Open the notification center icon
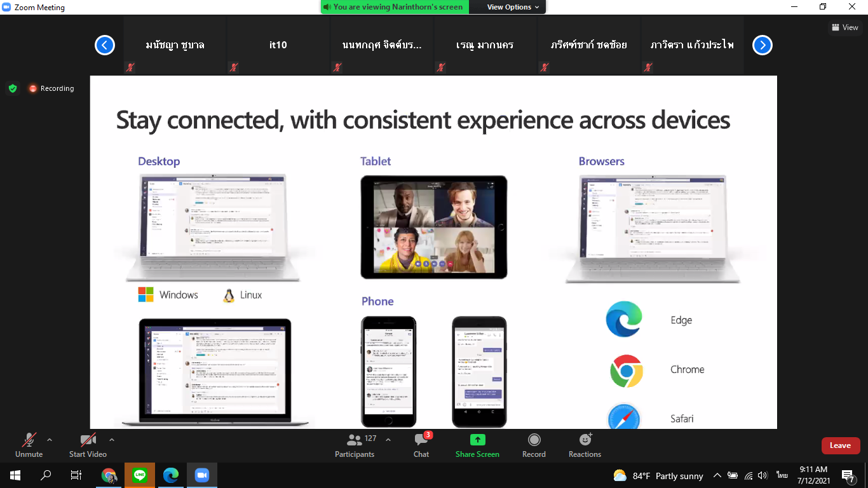The width and height of the screenshot is (868, 488). (x=849, y=475)
